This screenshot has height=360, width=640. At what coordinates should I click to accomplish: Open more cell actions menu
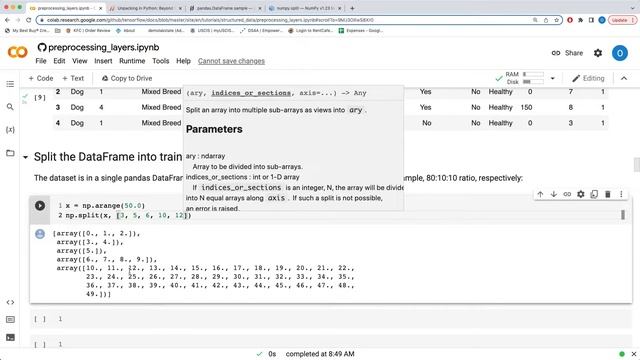pos(621,194)
